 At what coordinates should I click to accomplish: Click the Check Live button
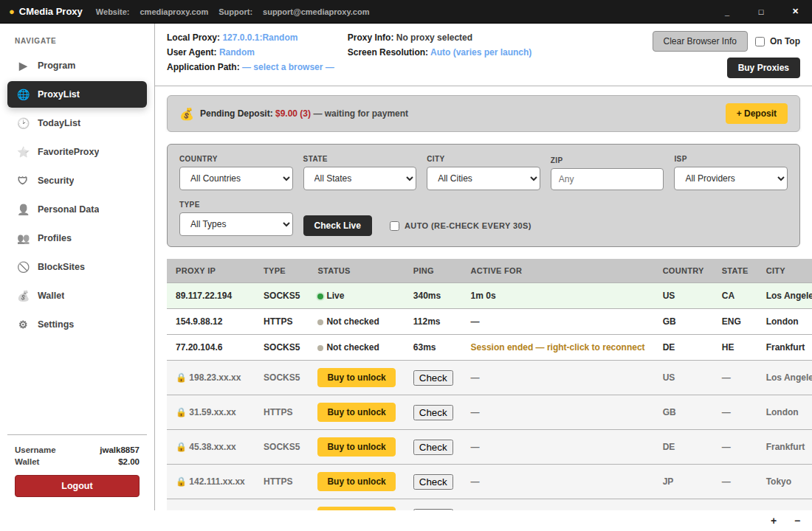click(x=337, y=226)
